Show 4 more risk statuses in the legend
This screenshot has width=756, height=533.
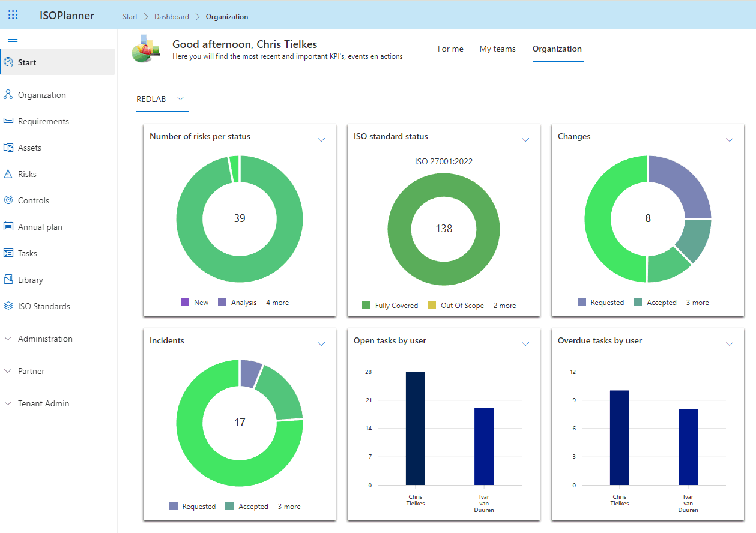point(277,302)
